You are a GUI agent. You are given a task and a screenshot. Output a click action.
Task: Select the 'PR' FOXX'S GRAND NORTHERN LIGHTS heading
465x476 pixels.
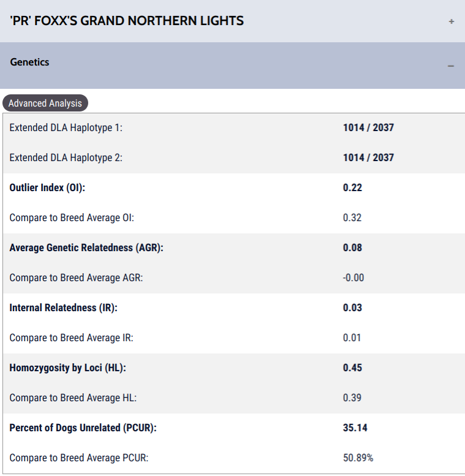tap(127, 21)
